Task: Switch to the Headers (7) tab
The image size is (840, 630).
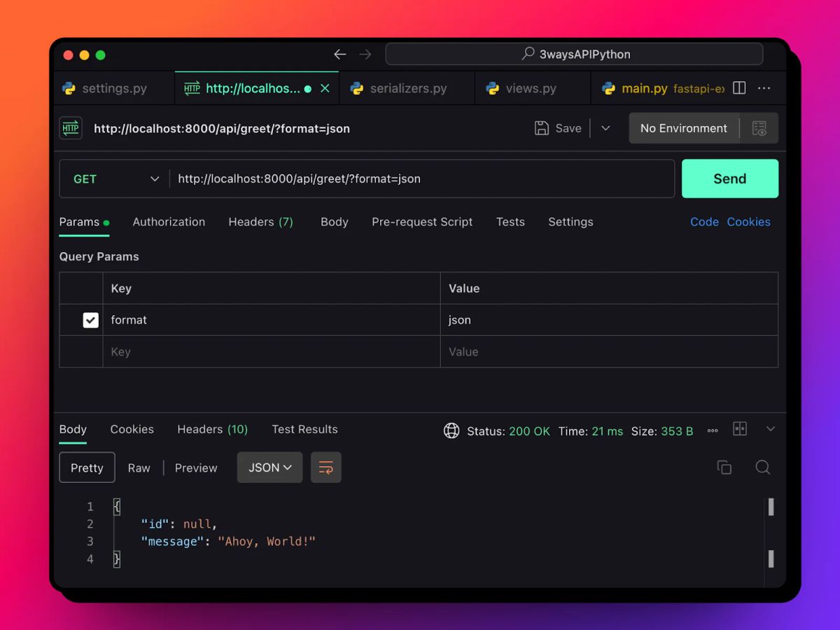Action: click(260, 222)
